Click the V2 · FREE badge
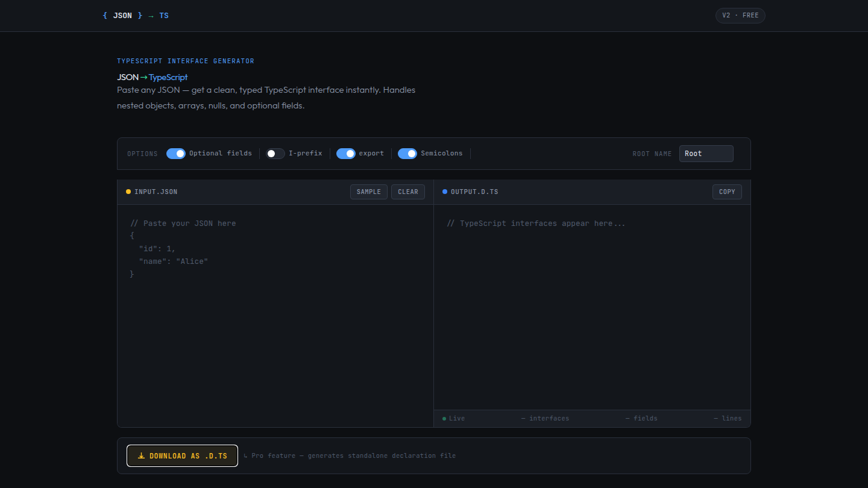 click(740, 15)
